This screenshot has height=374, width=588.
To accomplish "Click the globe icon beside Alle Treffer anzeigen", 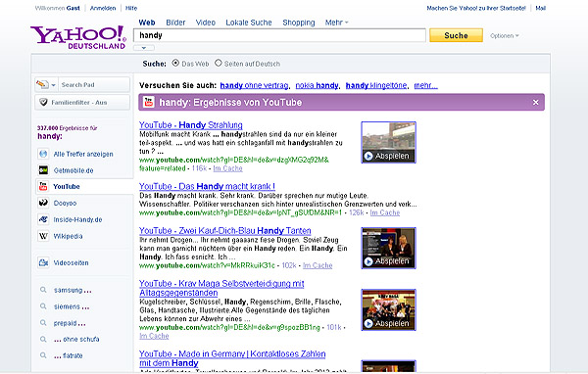I will 43,154.
